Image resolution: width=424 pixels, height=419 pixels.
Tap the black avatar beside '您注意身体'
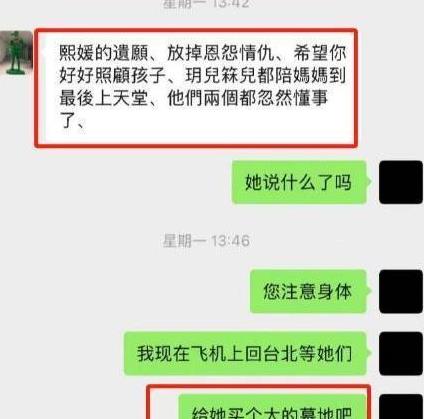click(401, 291)
